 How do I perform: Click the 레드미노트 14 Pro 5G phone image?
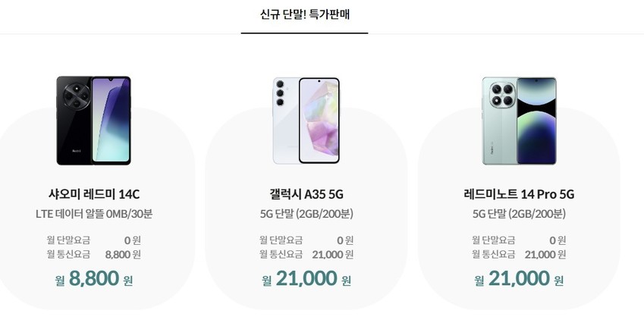coord(519,121)
